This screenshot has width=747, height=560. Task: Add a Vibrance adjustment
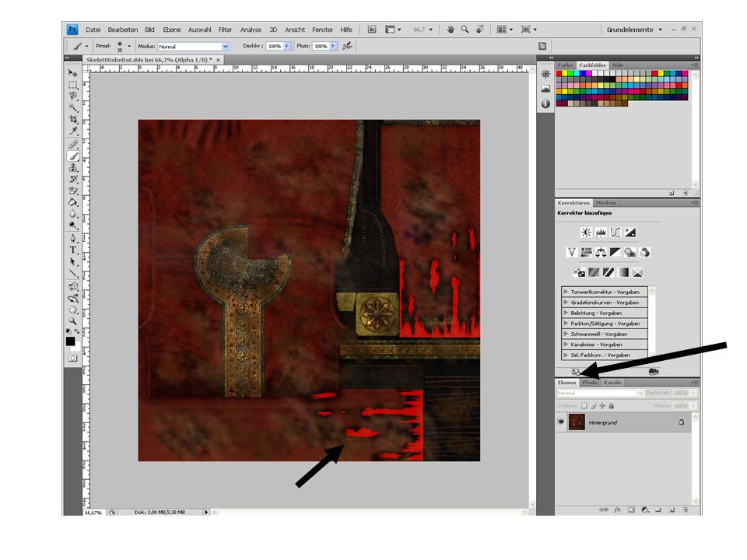[572, 252]
